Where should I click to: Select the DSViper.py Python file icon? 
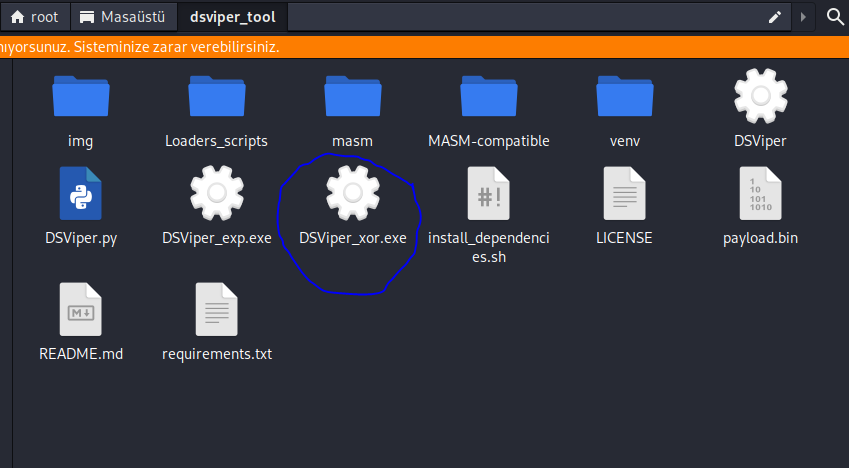(81, 193)
